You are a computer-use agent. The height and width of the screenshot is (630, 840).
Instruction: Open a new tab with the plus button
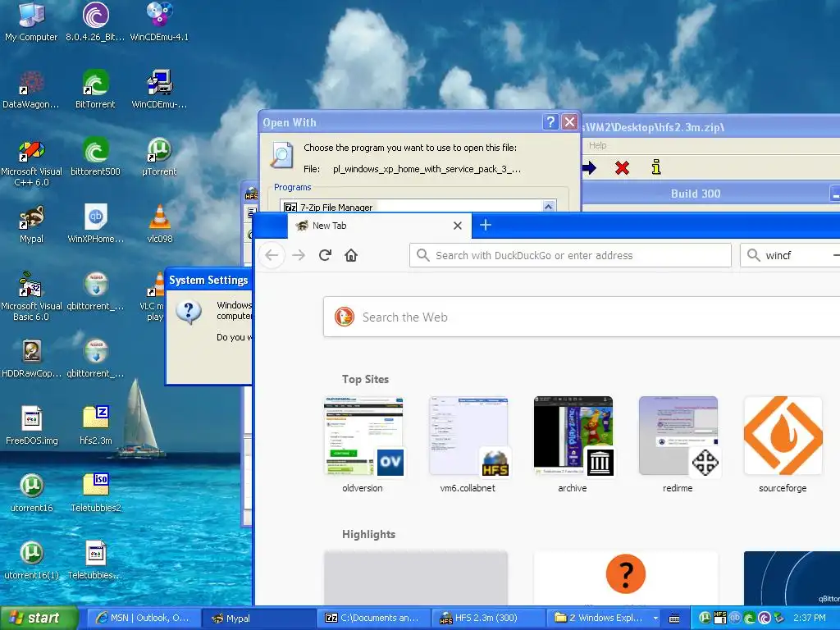(x=486, y=225)
